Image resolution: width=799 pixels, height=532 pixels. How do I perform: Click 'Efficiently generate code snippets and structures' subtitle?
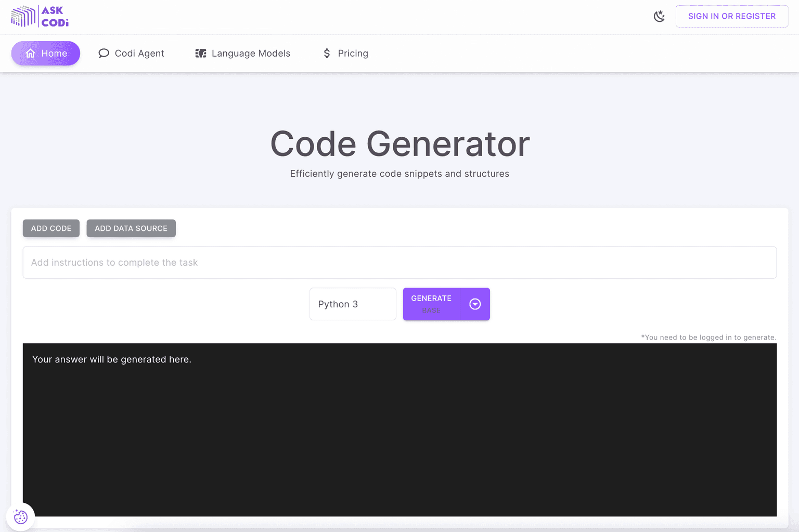point(399,174)
